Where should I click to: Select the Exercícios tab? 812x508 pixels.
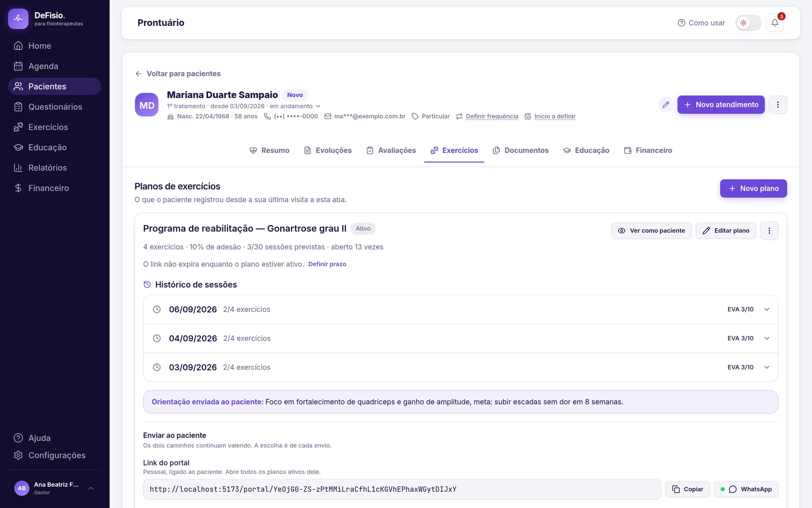pyautogui.click(x=454, y=150)
